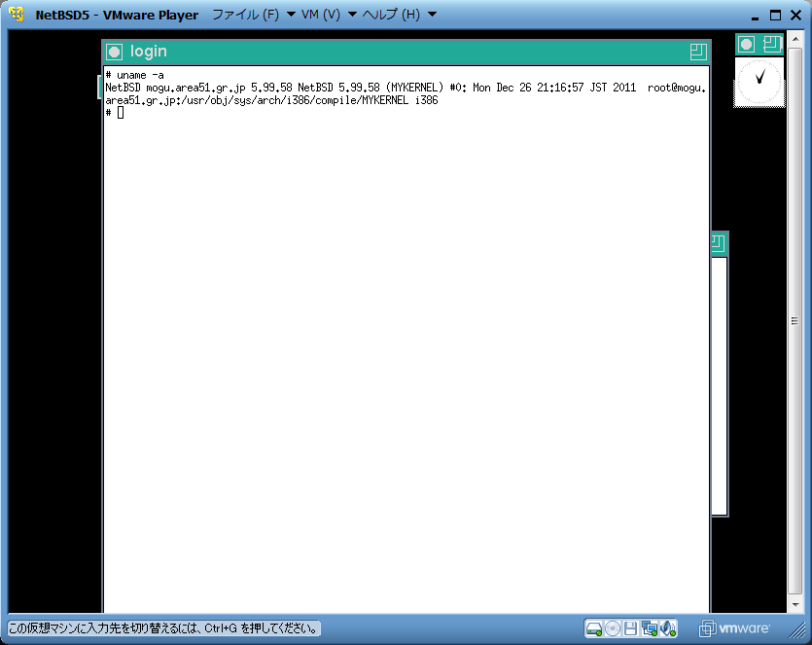
Task: Click resize icon of window hidden behind login
Action: point(718,242)
